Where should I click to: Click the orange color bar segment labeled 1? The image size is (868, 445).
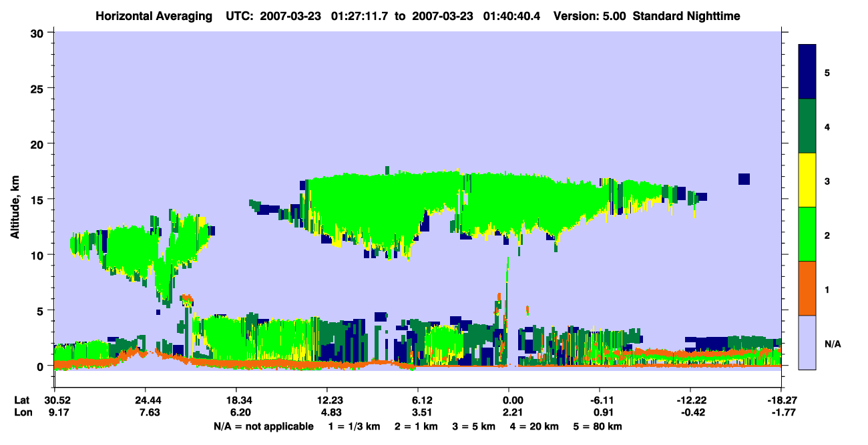pyautogui.click(x=807, y=288)
